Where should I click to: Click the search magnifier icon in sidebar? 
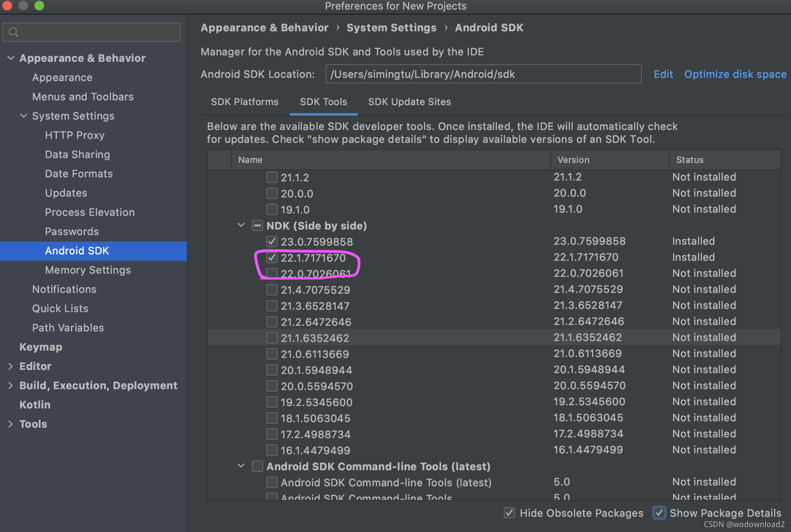[x=14, y=32]
